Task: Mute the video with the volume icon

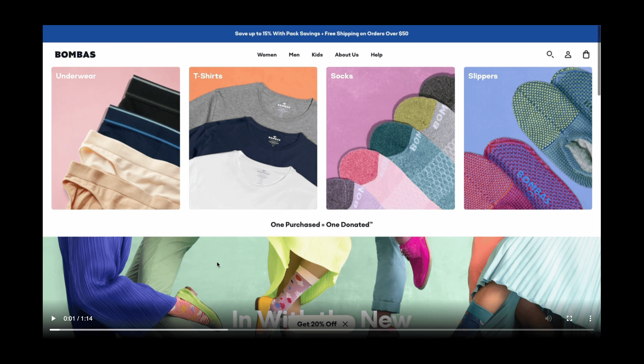Action: coord(549,318)
